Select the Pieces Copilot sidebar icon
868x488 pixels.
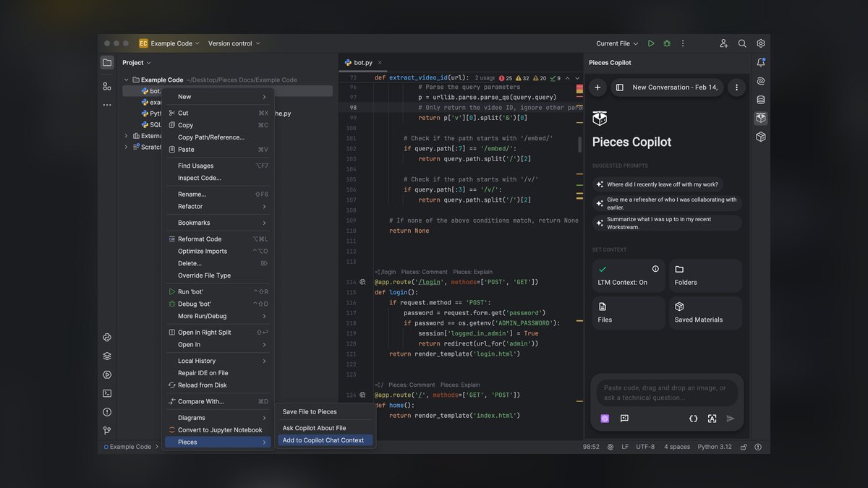tap(761, 118)
